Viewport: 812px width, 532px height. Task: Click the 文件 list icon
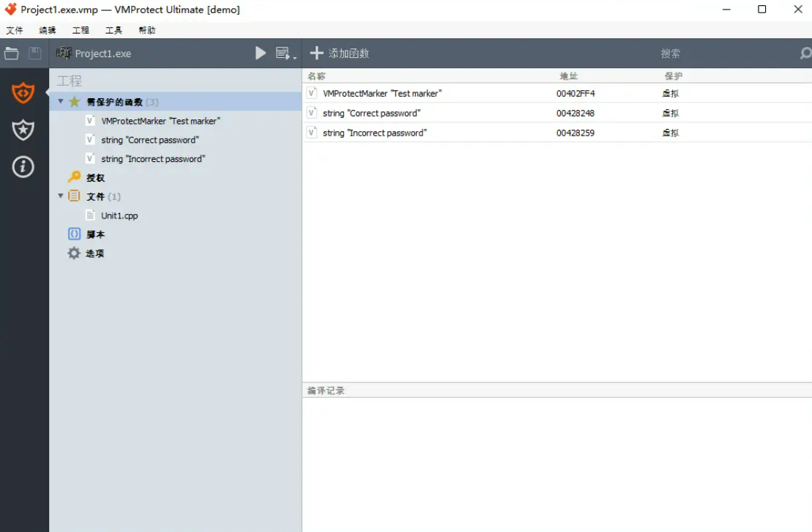[x=75, y=196]
